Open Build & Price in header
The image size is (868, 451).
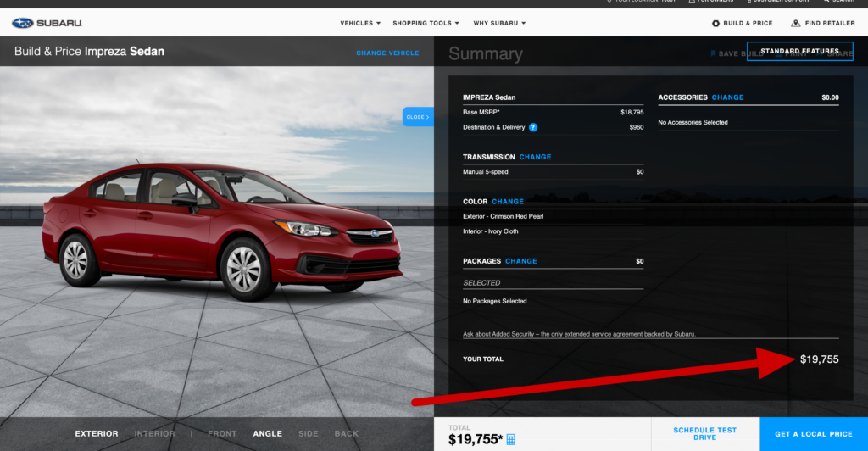(743, 23)
